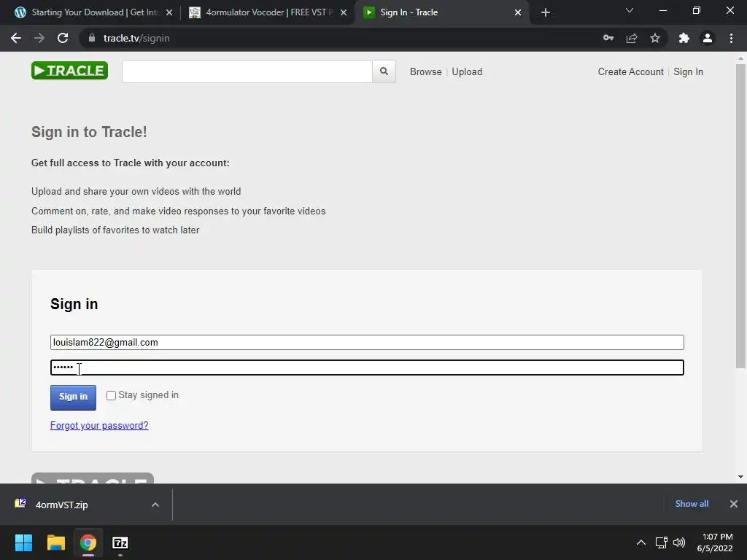Click Forgot your password link
This screenshot has height=560, width=747.
click(x=99, y=425)
